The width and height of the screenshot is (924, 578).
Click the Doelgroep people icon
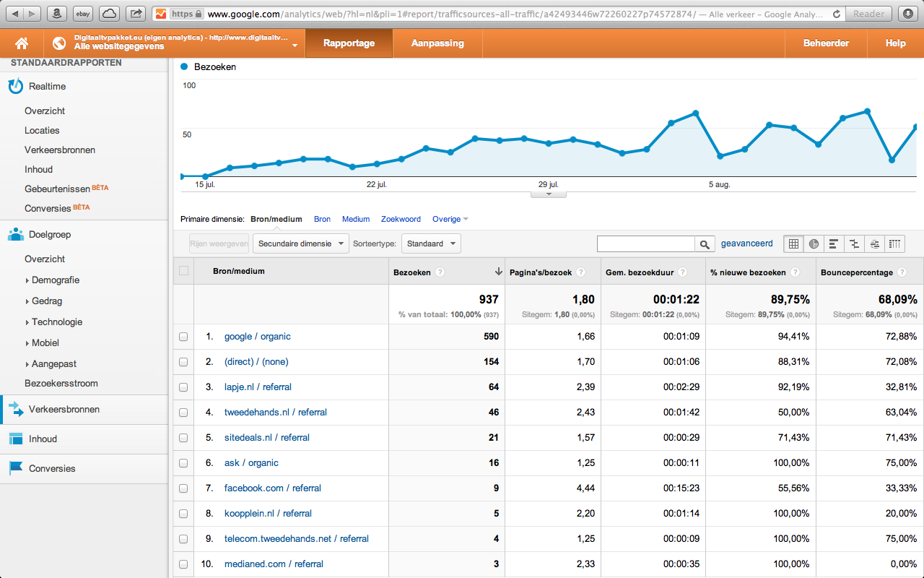click(x=15, y=234)
